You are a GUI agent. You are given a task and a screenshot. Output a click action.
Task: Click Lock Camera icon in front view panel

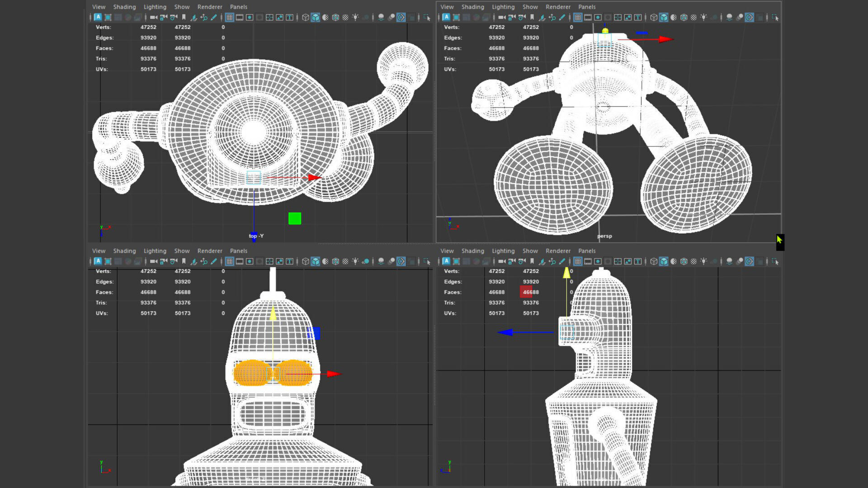[x=164, y=262]
